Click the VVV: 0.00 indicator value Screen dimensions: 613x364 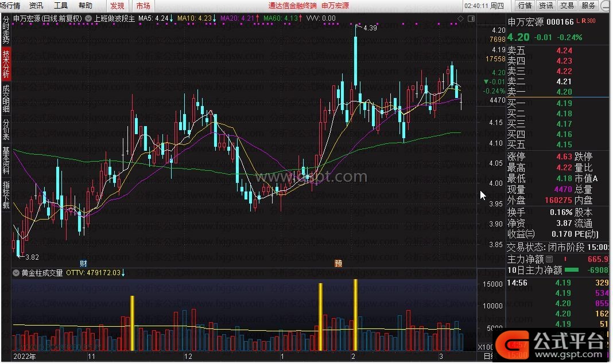pos(321,18)
